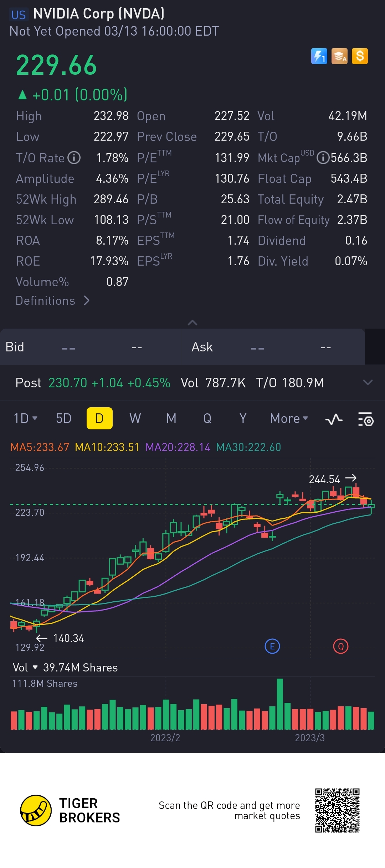This screenshot has width=385, height=868.
Task: Tap the MA30:222.60 indicator label
Action: (x=249, y=447)
